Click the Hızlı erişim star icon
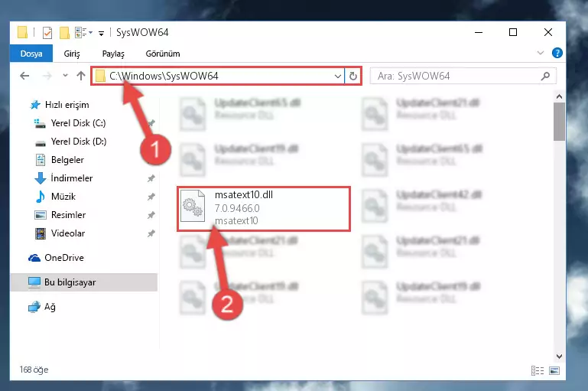 (35, 105)
